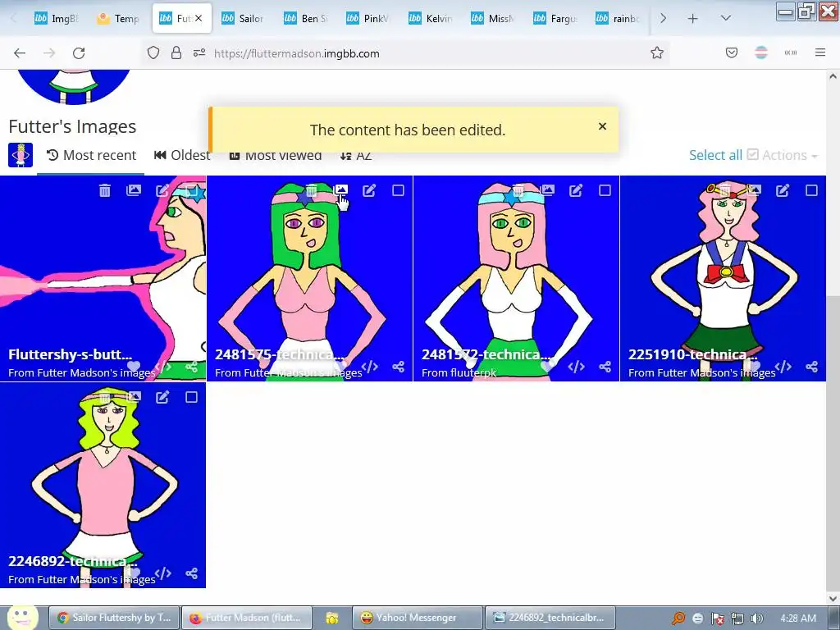
Task: Click the volume icon in system tray
Action: (x=757, y=619)
